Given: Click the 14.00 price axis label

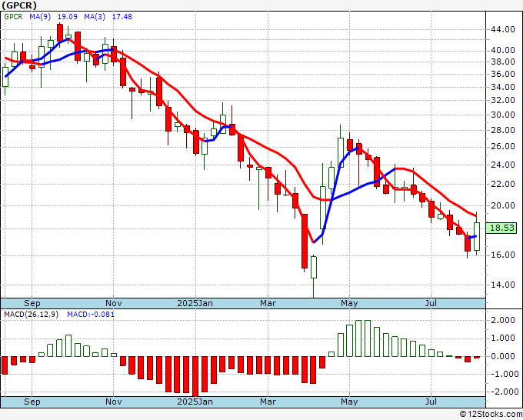Looking at the screenshot, I should pyautogui.click(x=503, y=285).
